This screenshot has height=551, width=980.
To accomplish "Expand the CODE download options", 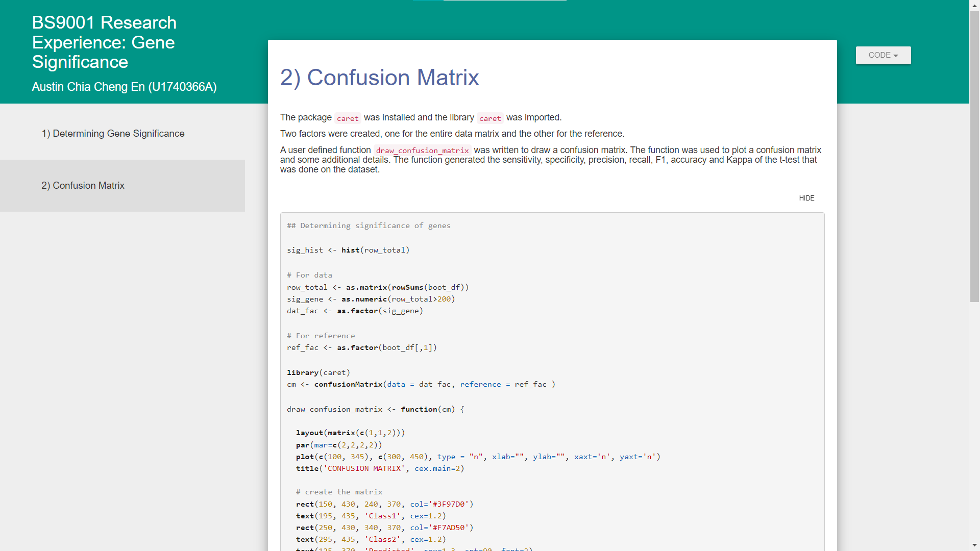I will coord(883,55).
